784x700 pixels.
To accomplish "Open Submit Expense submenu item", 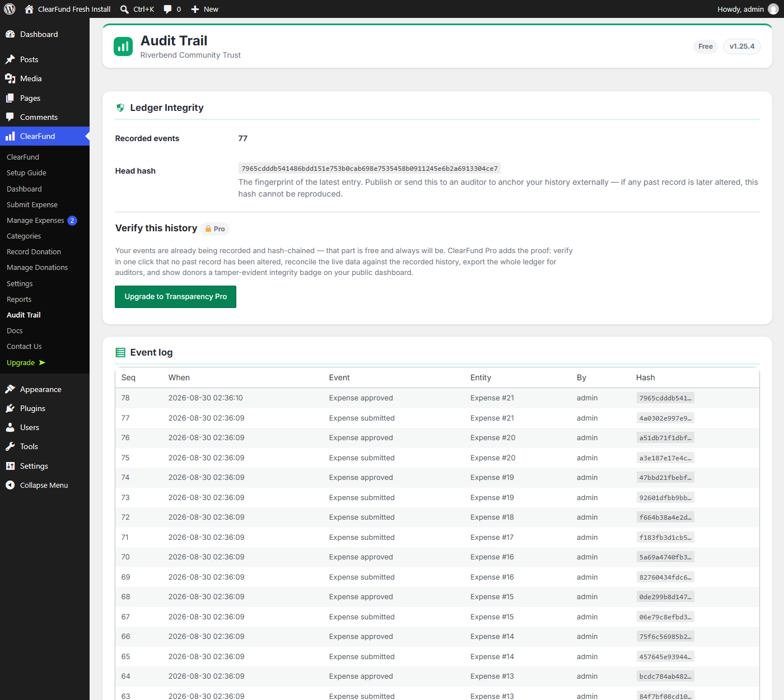I will [x=32, y=204].
